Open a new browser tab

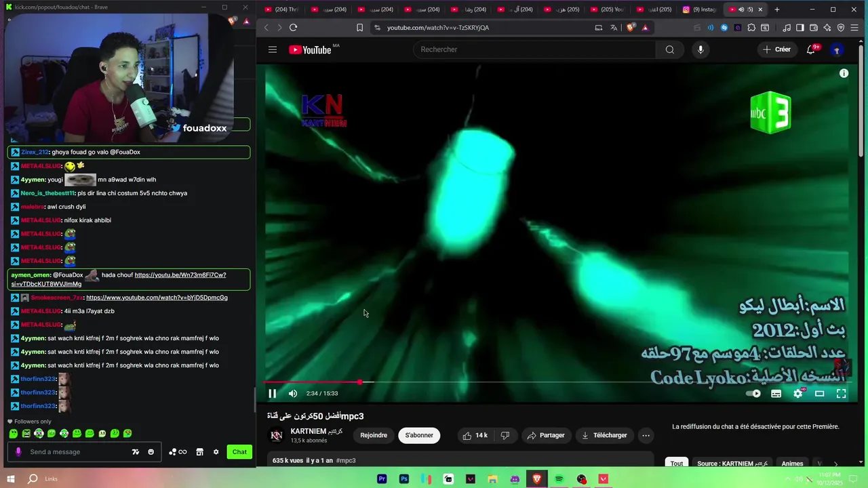point(777,9)
